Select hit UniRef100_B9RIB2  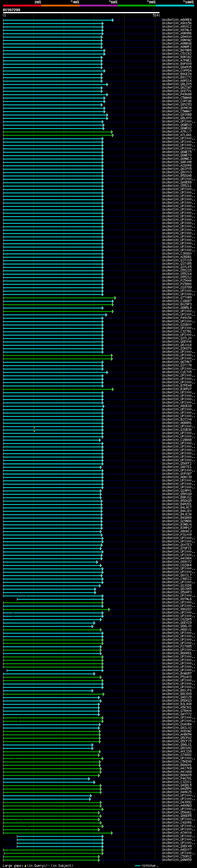[x=177, y=57]
